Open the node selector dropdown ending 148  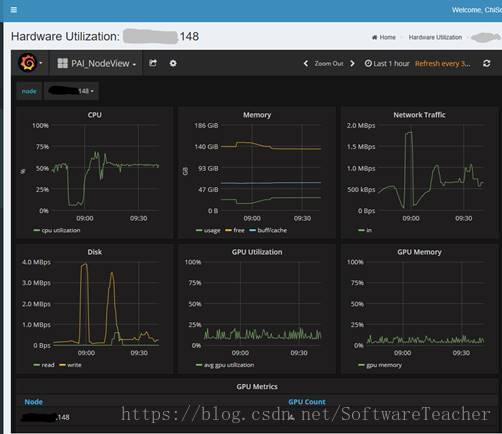(72, 91)
